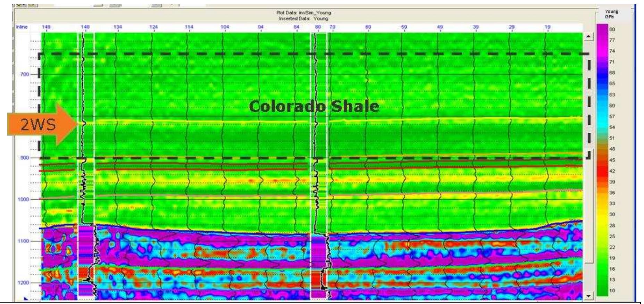Click the inline 49 marker on top axis

[x=440, y=27]
